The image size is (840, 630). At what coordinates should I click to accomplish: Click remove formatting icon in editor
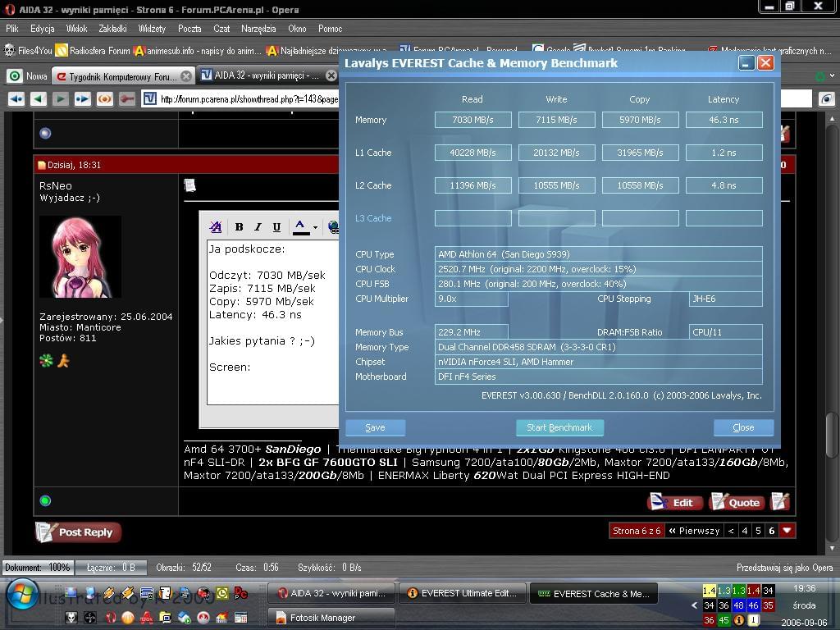pyautogui.click(x=216, y=227)
